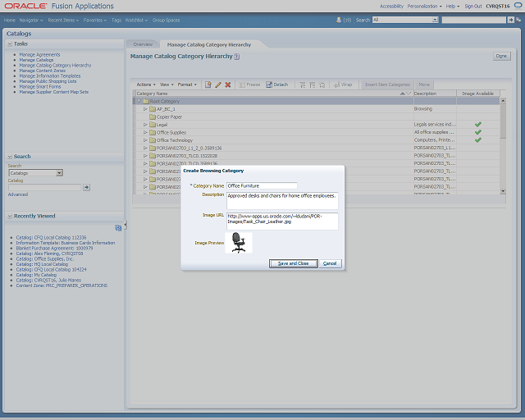
Task: Open the Help menu
Action: [x=452, y=6]
